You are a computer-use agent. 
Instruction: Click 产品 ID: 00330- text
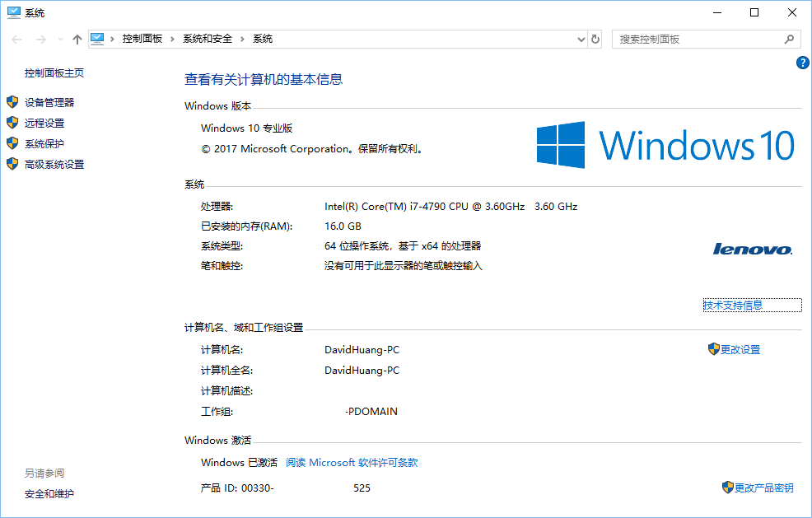[237, 488]
